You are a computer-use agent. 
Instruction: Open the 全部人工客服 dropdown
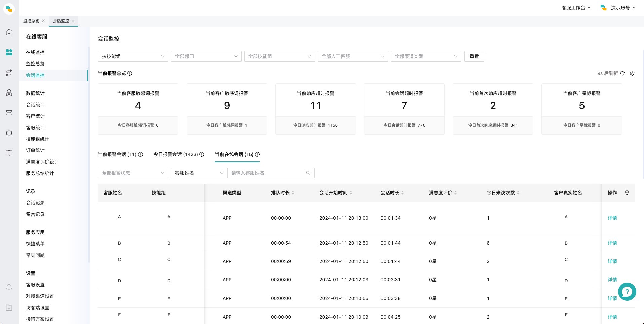[x=353, y=56]
